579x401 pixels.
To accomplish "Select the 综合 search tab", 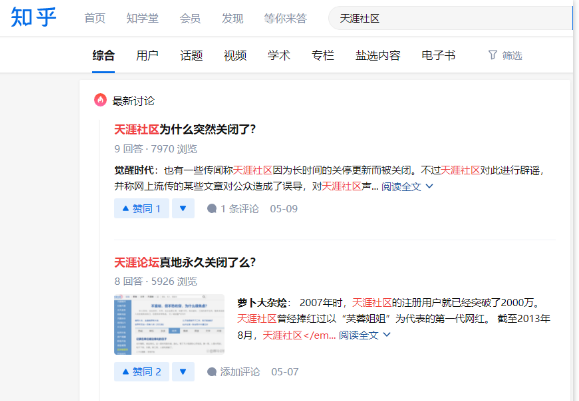I will tap(103, 56).
